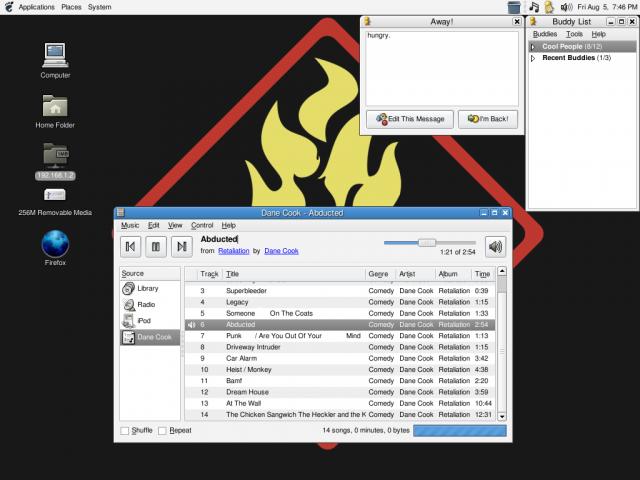
Task: Click the Buddy List window title icon
Action: pos(533,21)
